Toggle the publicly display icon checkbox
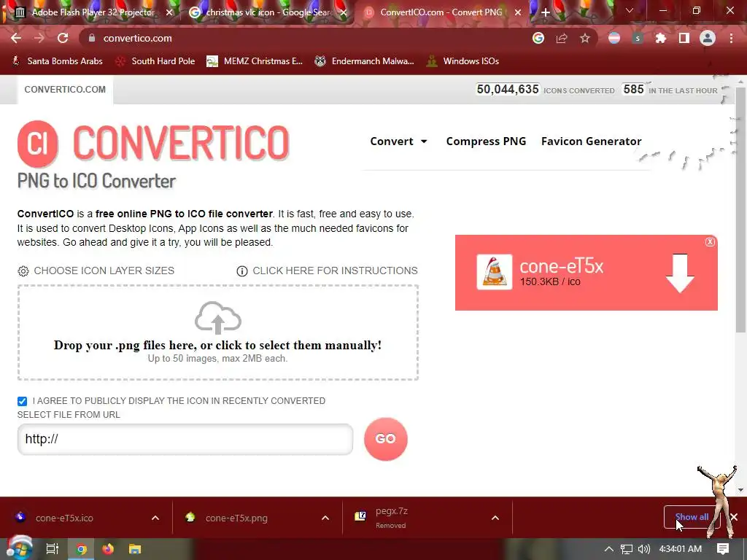747x560 pixels. tap(22, 401)
